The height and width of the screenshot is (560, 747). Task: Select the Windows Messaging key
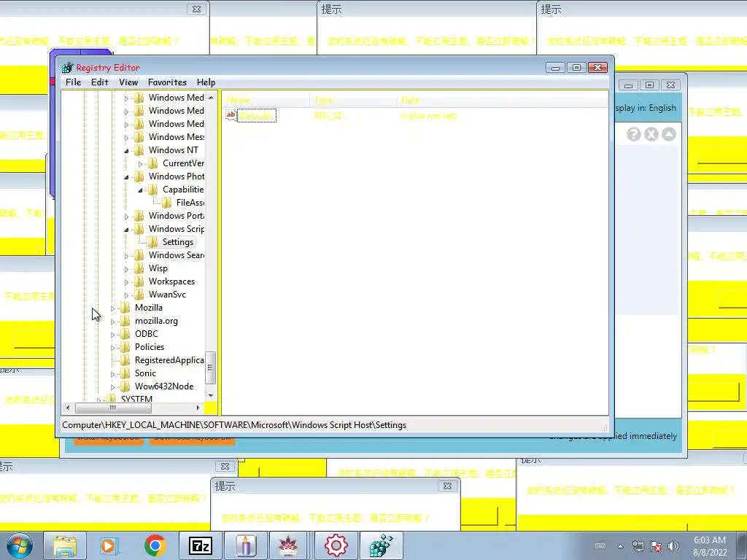pyautogui.click(x=177, y=136)
